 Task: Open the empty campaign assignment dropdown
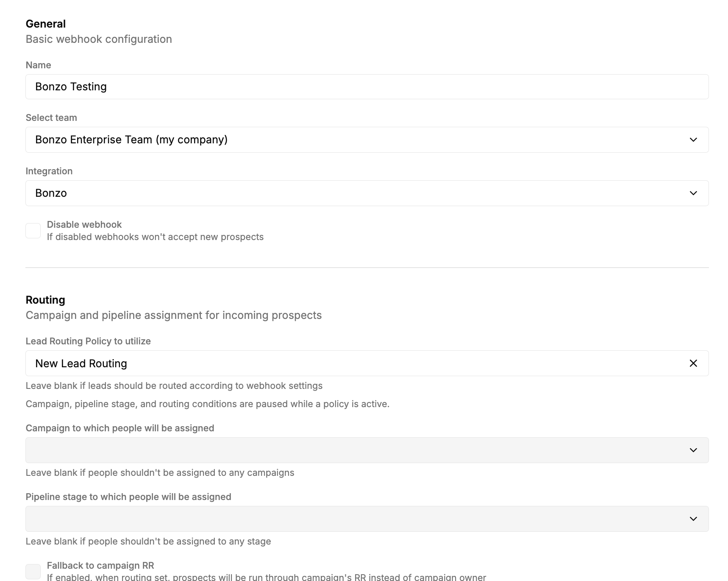(367, 450)
